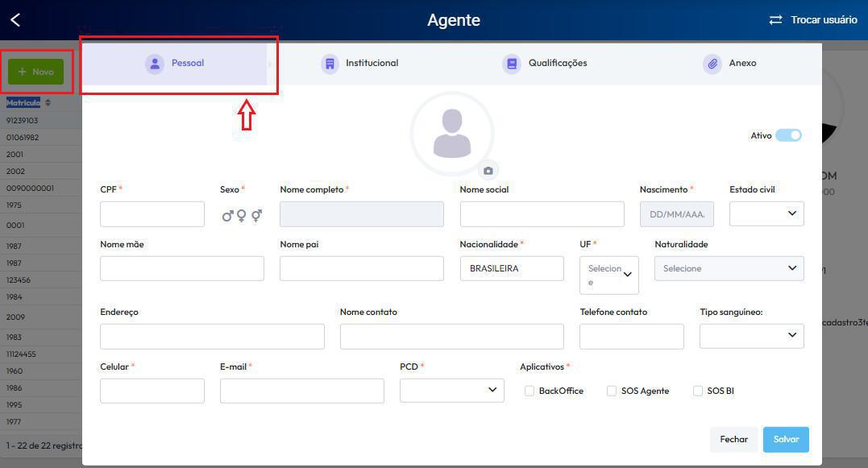Focus the Telefone contato field
The height and width of the screenshot is (468, 868).
click(x=632, y=337)
